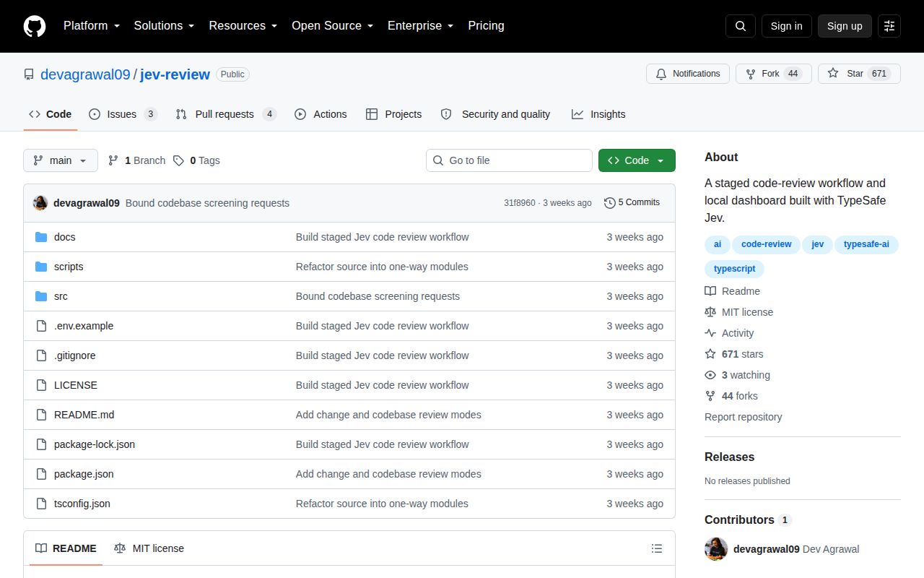Click the src folder icon
The image size is (924, 578).
point(41,296)
